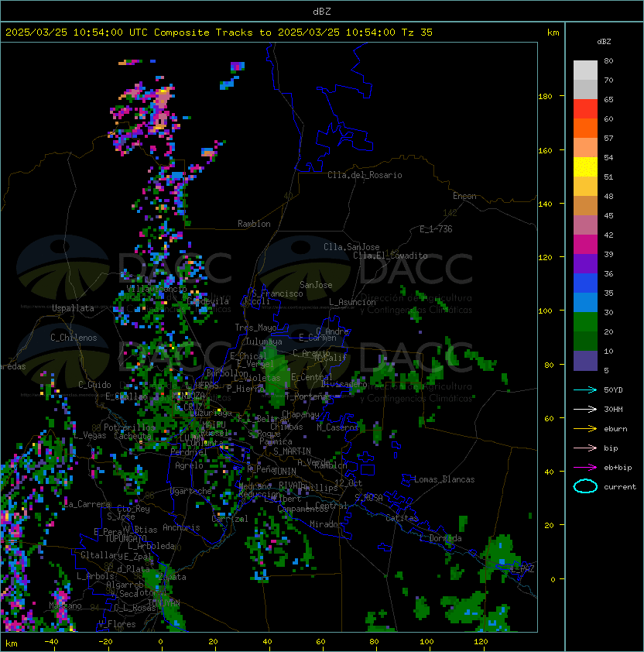Screen dimensions: 644x652
Task: Click the Carrizal place label
Action: [x=230, y=519]
